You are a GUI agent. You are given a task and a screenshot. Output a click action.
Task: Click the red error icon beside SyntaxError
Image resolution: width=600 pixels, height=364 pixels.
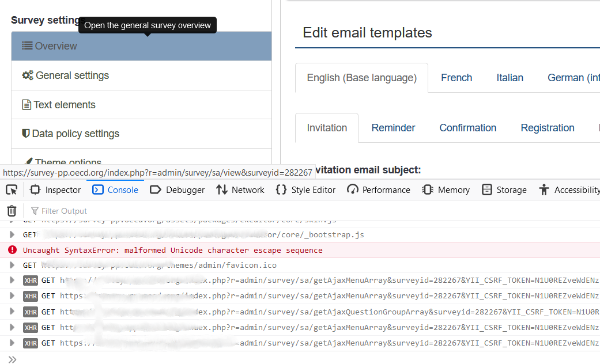[x=12, y=250]
